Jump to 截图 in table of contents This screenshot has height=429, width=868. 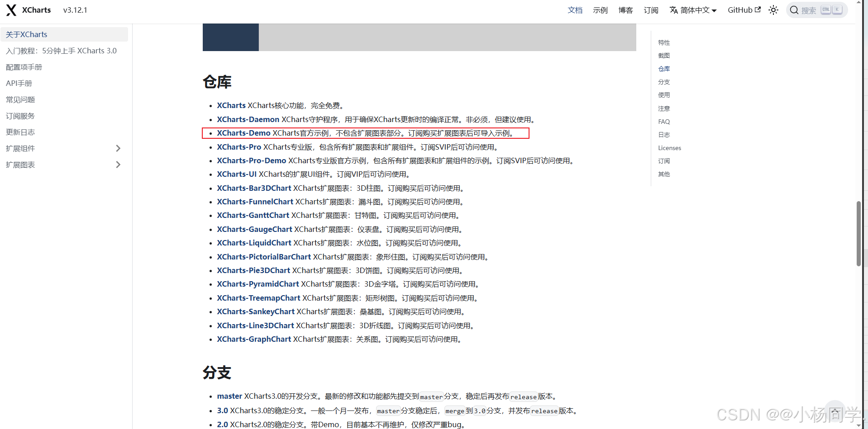664,56
